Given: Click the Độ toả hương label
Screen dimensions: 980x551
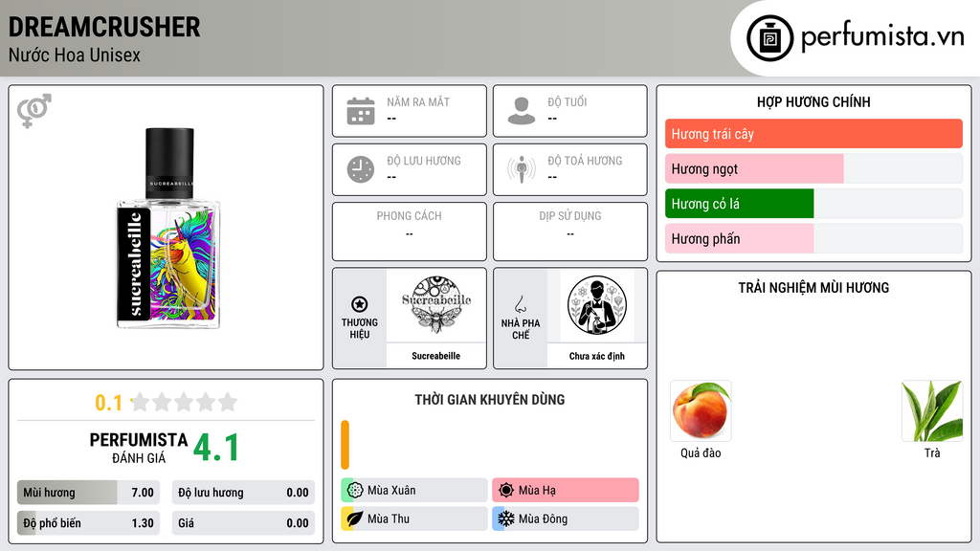Looking at the screenshot, I should 585,161.
